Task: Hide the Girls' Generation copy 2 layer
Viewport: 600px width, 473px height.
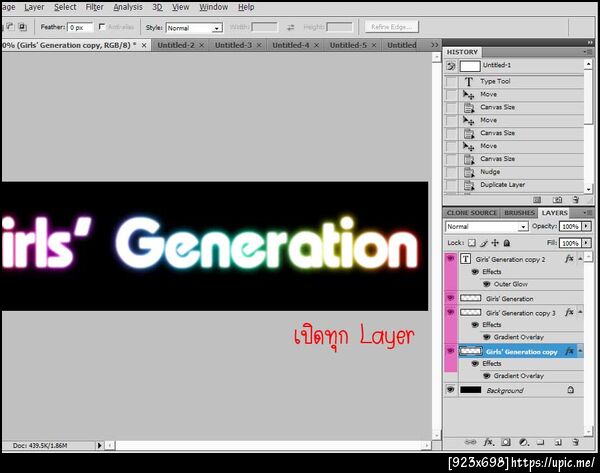Action: point(450,259)
